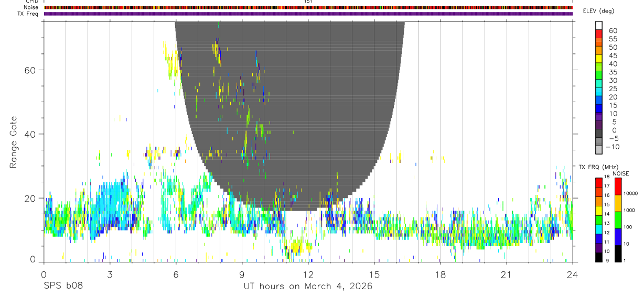The width and height of the screenshot is (644, 297).
Task: Click the '24' tick on the UT hours axis
Action: click(x=573, y=274)
